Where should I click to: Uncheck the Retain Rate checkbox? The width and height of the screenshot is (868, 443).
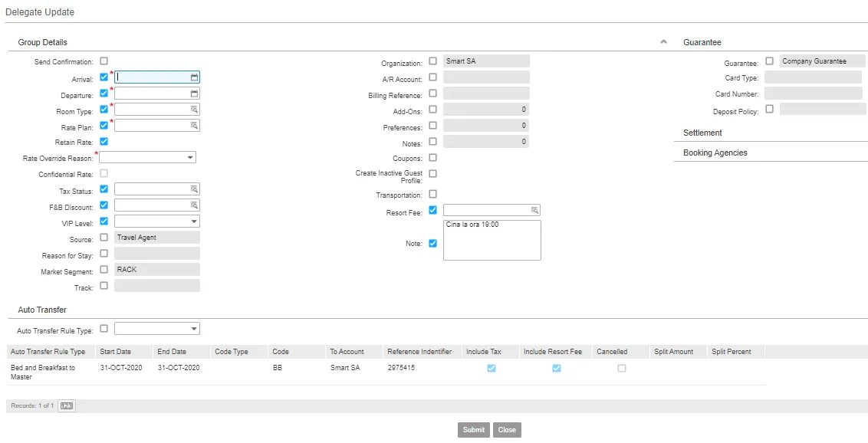point(104,142)
